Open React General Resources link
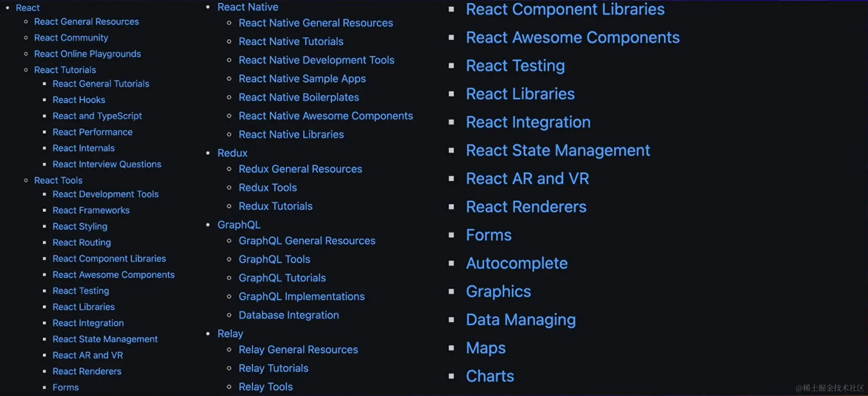The image size is (868, 396). pyautogui.click(x=86, y=21)
